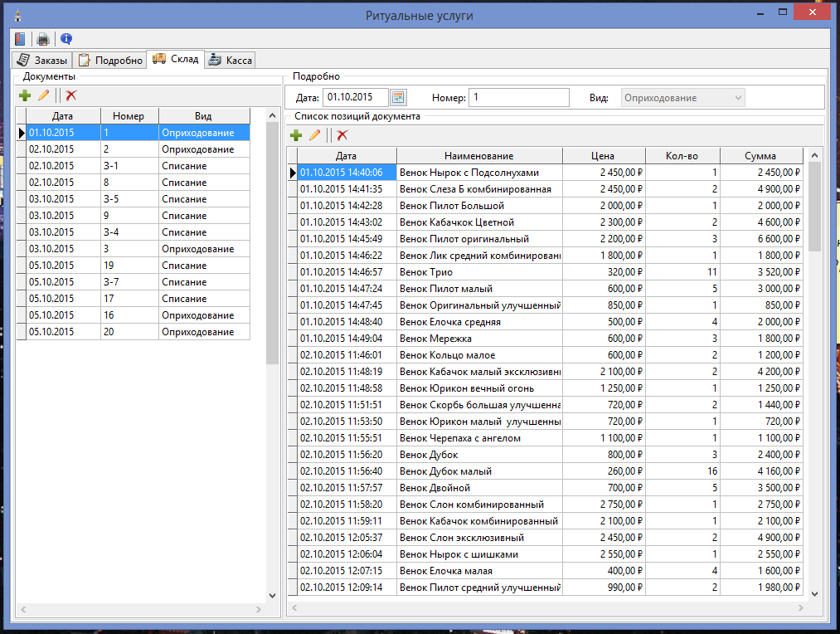Open the calendar date picker
The image size is (840, 634).
click(398, 98)
